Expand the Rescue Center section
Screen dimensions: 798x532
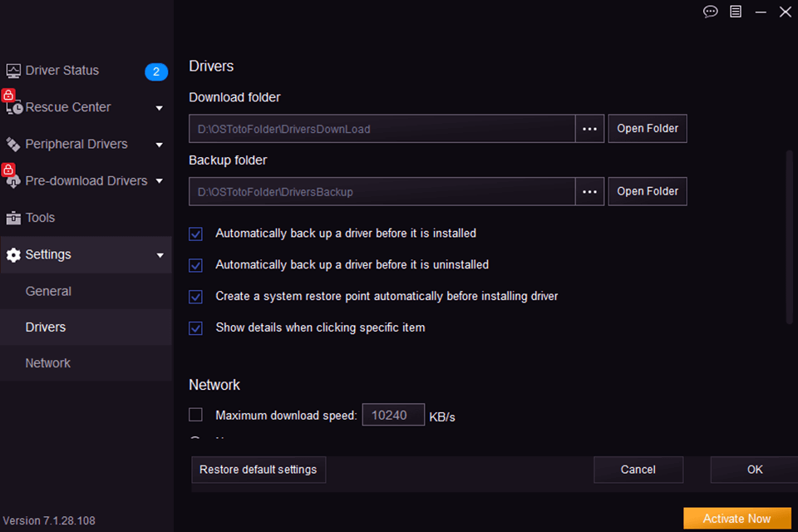159,107
